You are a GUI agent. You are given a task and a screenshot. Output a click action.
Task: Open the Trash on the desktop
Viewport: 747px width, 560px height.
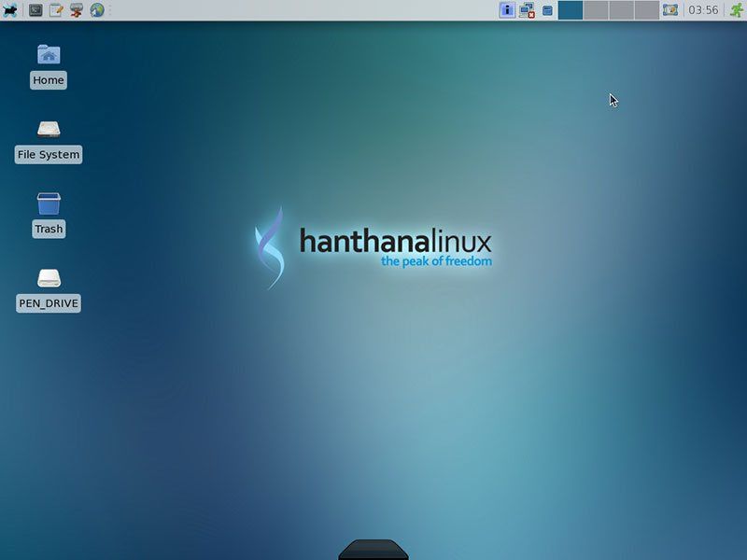[x=48, y=205]
